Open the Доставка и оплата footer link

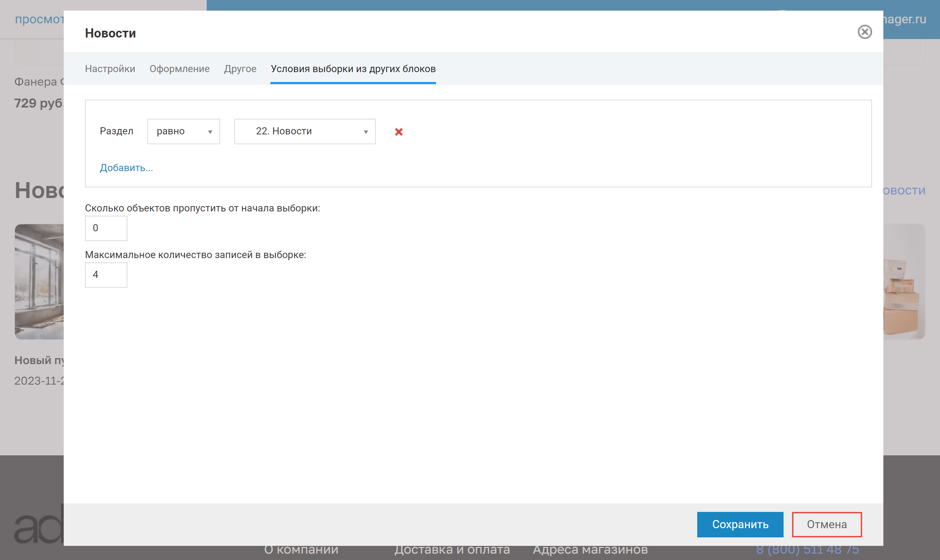(452, 550)
